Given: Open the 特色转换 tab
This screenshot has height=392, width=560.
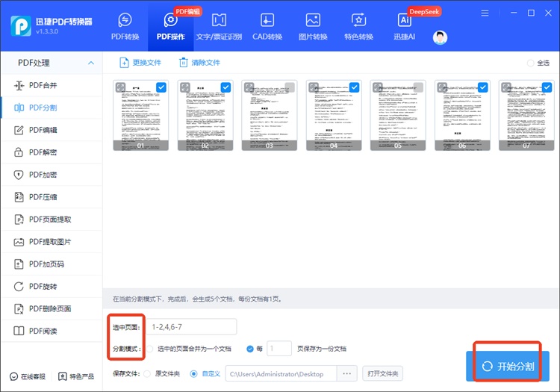Looking at the screenshot, I should [358, 26].
